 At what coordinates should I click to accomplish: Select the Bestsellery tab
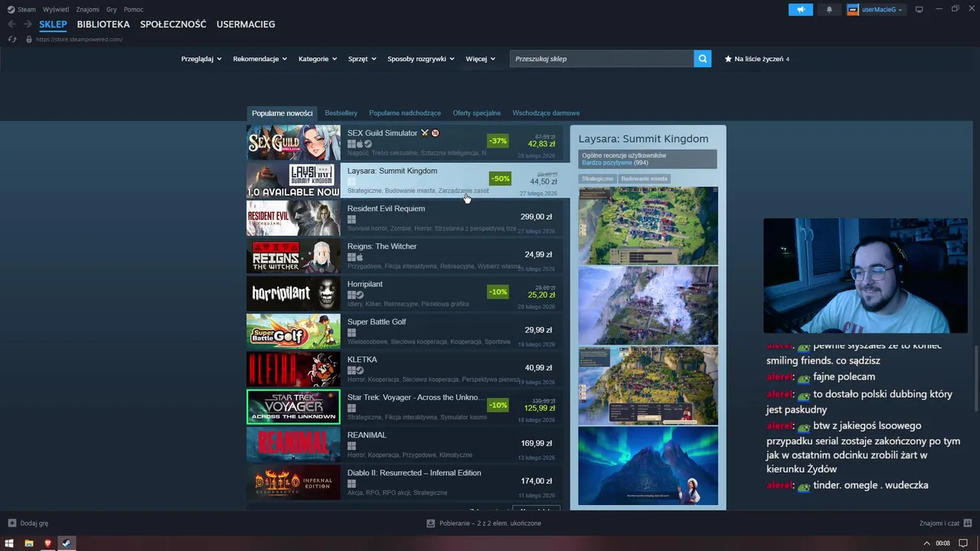coord(341,113)
